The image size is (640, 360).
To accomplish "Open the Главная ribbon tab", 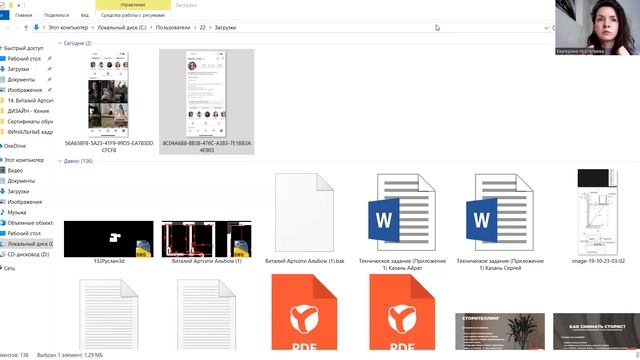I will tap(23, 15).
